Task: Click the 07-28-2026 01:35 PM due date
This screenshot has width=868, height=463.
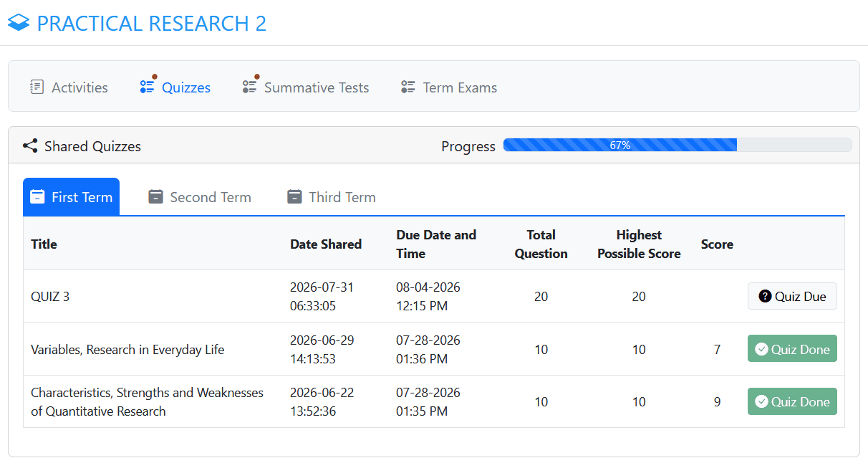Action: (x=428, y=402)
